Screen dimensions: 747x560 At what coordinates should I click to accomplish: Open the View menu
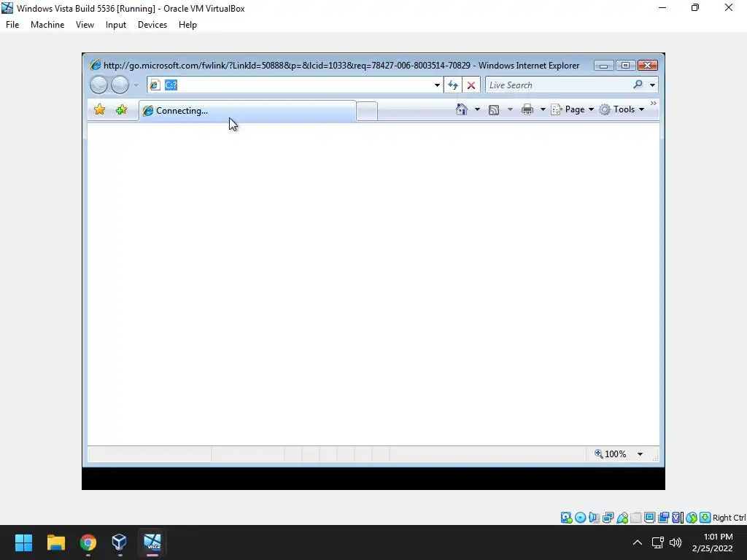tap(85, 25)
